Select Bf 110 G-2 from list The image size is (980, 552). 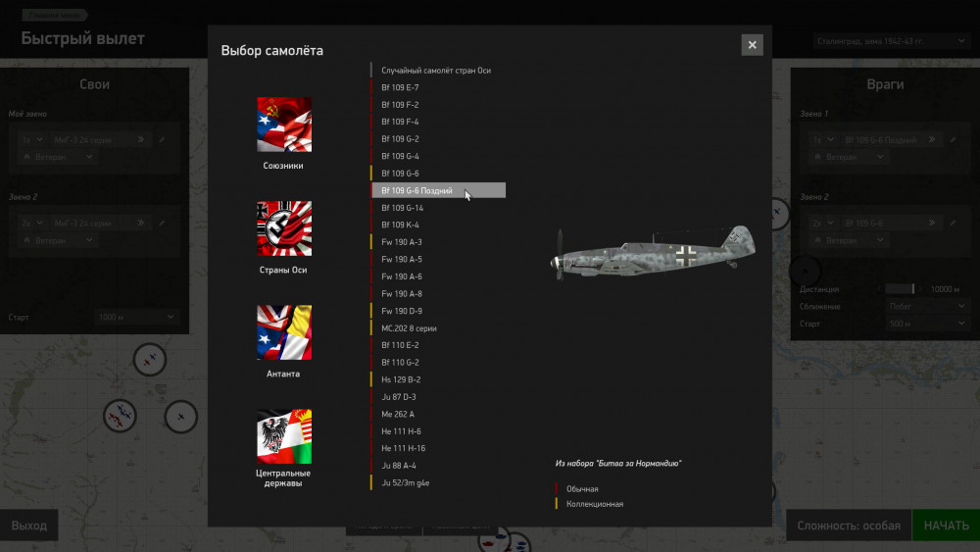click(438, 363)
